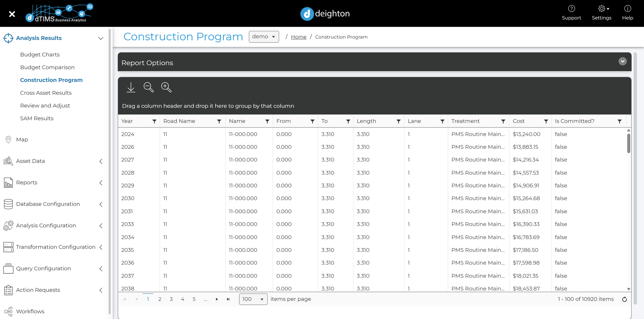This screenshot has width=644, height=319.
Task: Open Budget Comparison menu item
Action: click(x=47, y=67)
